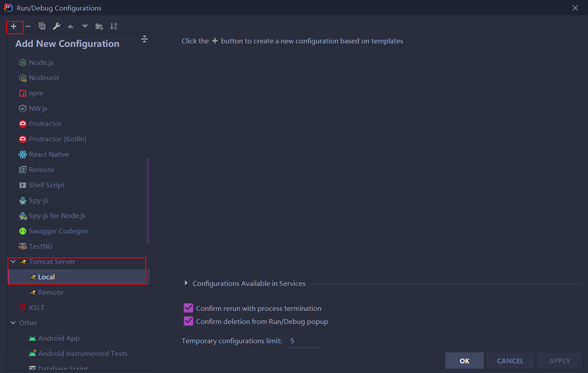Click the CANCEL button

point(510,361)
